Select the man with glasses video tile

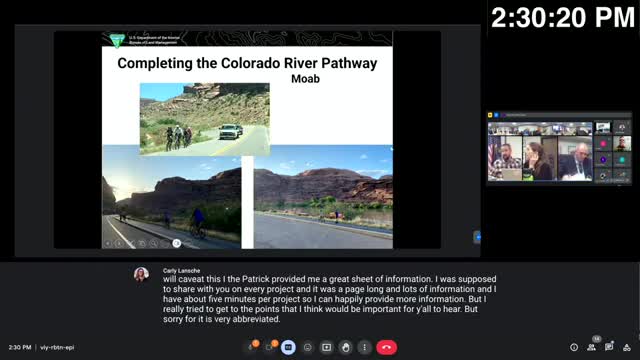pyautogui.click(x=622, y=144)
